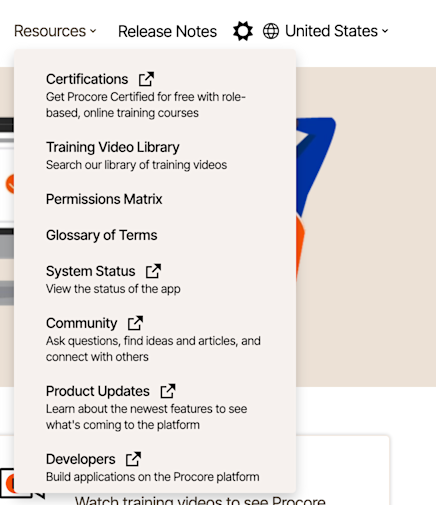Toggle the sun theme icon
Image resolution: width=436 pixels, height=505 pixels.
[243, 31]
